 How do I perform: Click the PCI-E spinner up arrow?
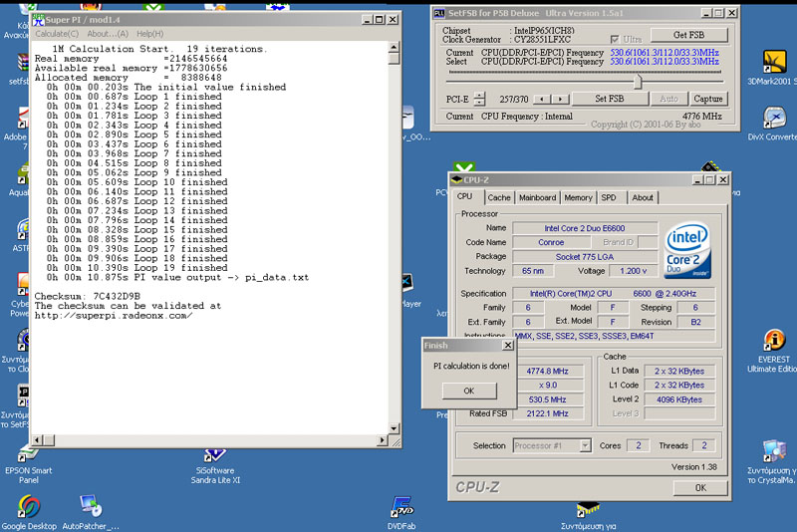479,96
